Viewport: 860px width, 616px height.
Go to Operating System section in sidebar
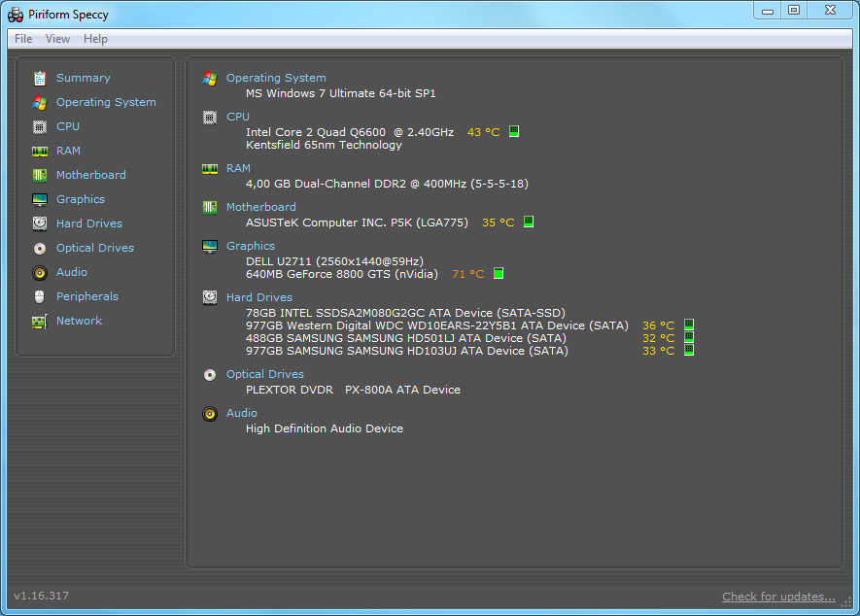[x=106, y=102]
